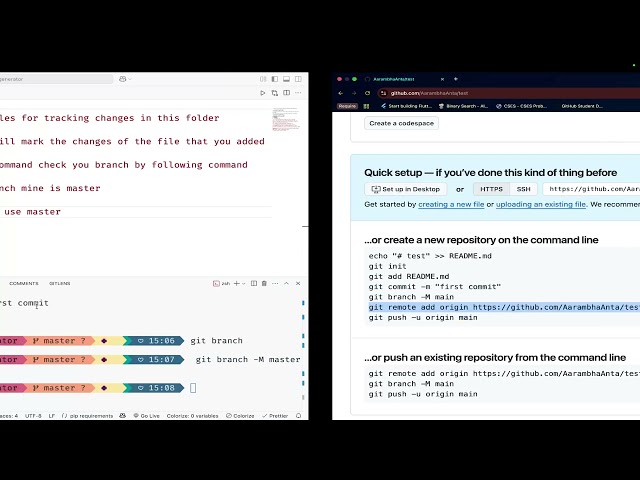Expand the Copilot dropdown chevron in VS Code

(130, 79)
